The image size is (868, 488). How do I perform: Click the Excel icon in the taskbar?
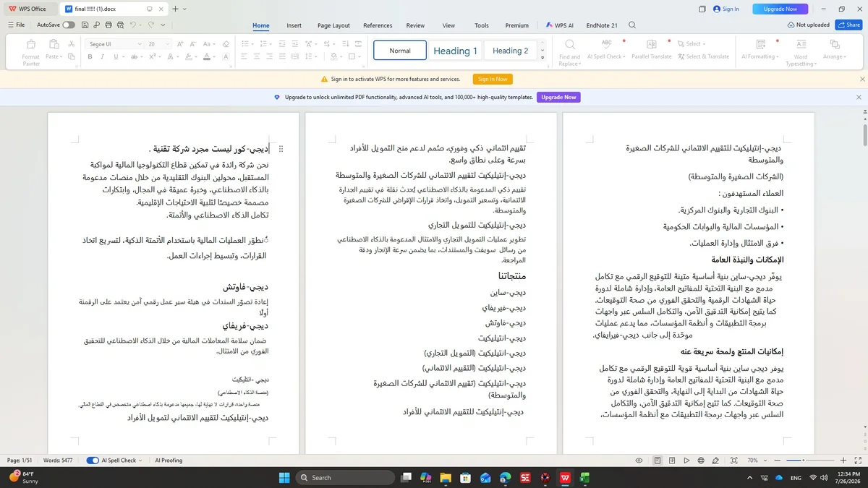(584, 477)
